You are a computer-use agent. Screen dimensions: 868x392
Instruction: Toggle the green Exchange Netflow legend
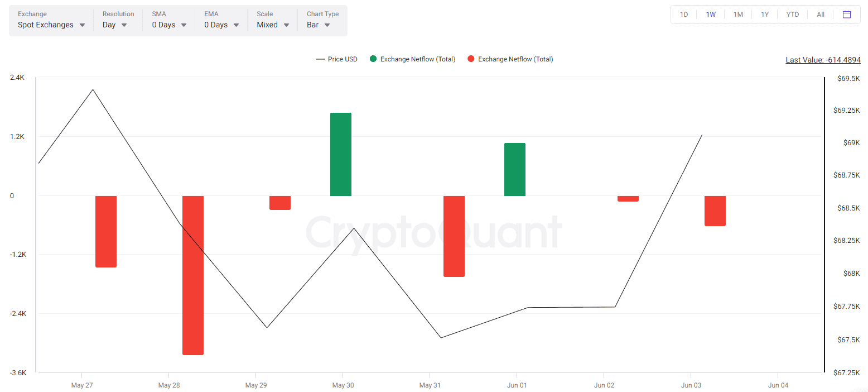pyautogui.click(x=412, y=59)
